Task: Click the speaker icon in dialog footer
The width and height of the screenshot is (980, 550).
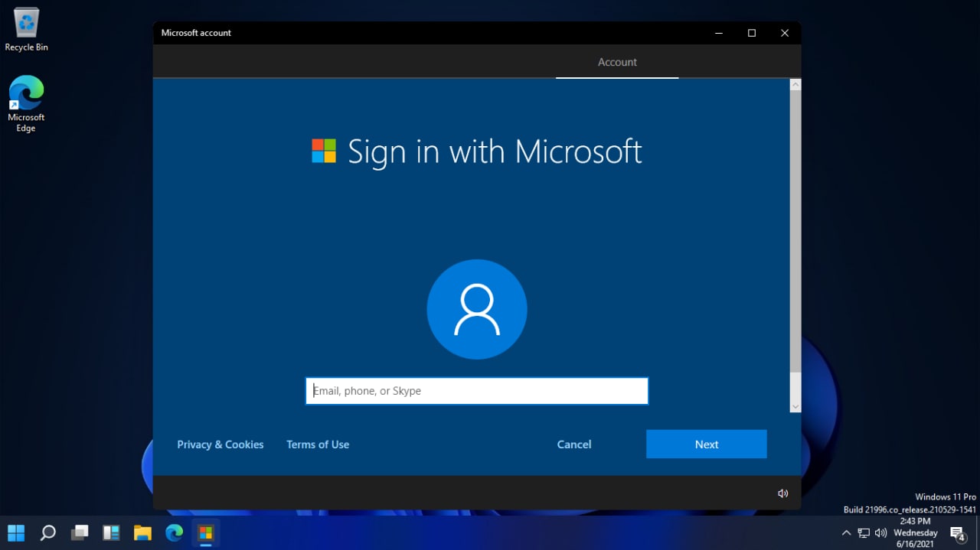Action: (x=782, y=493)
